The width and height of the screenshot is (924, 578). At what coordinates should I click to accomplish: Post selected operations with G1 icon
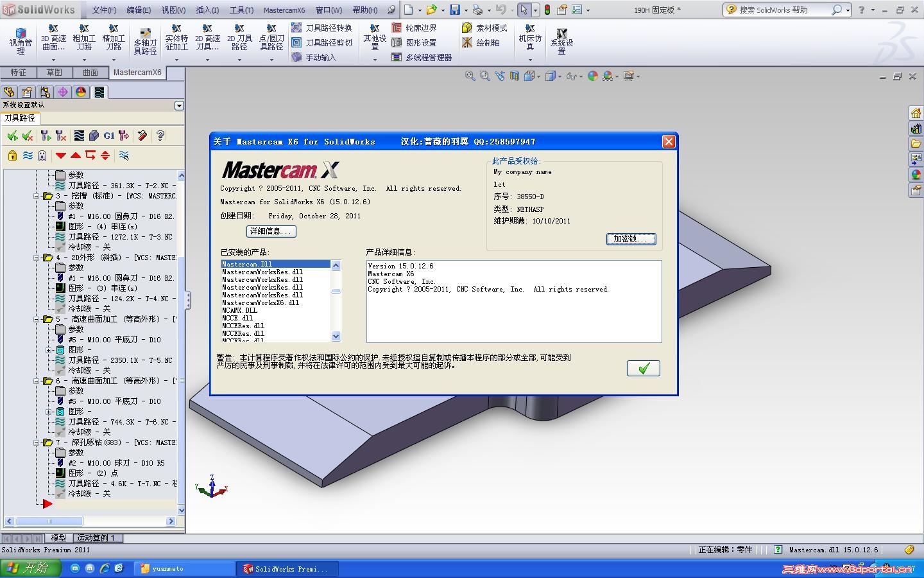(109, 136)
